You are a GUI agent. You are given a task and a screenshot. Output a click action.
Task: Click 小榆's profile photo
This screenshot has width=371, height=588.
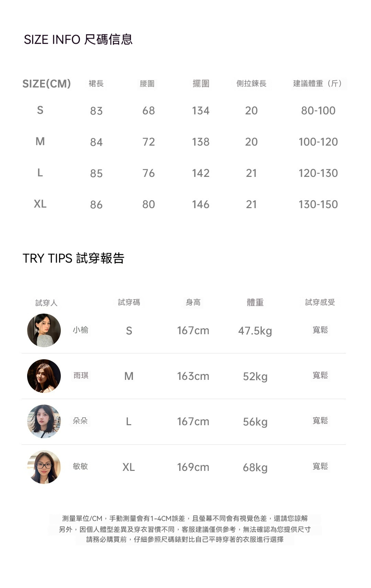[x=44, y=330]
